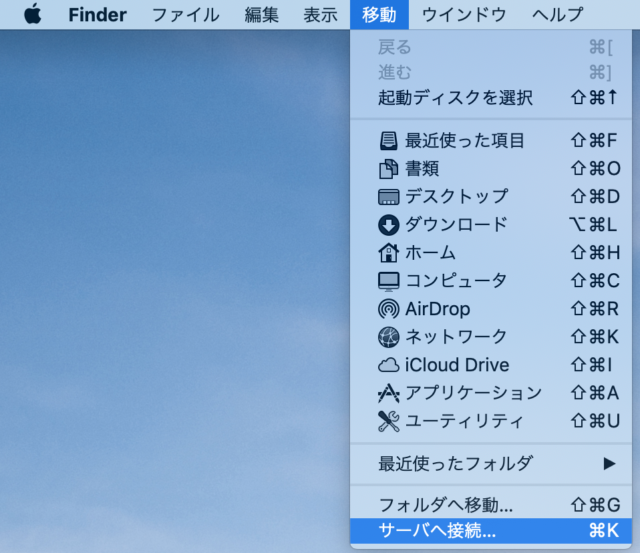Choose 起動ディスクを選択 menu entry

[x=491, y=98]
